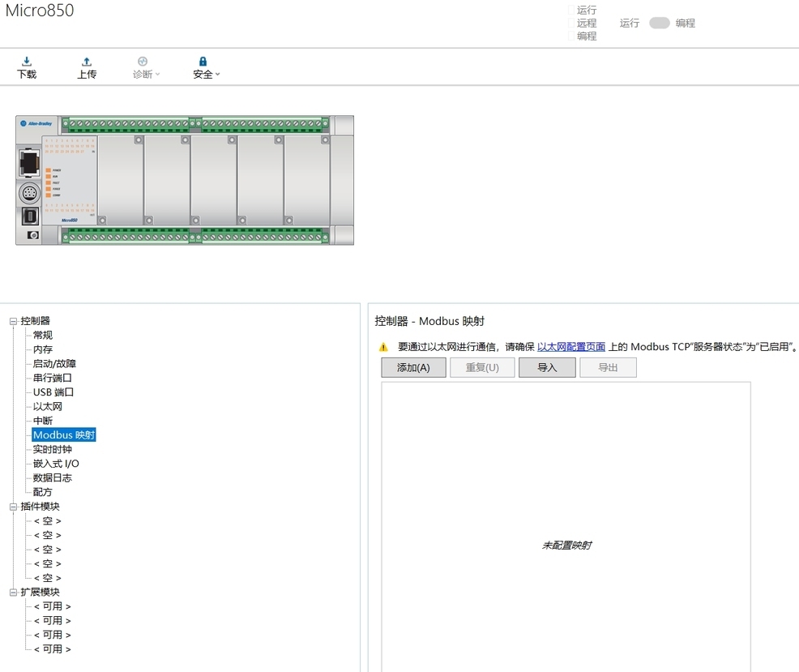The width and height of the screenshot is (799, 672).
Task: Collapse the 扩展模块 tree node
Action: coord(13,593)
